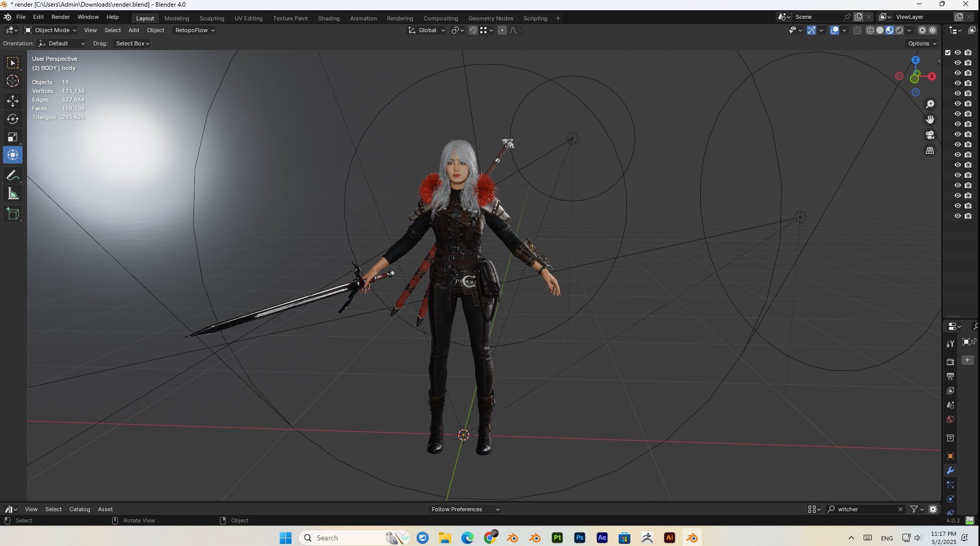Image resolution: width=980 pixels, height=546 pixels.
Task: Select the Select Box tool
Action: pos(13,63)
